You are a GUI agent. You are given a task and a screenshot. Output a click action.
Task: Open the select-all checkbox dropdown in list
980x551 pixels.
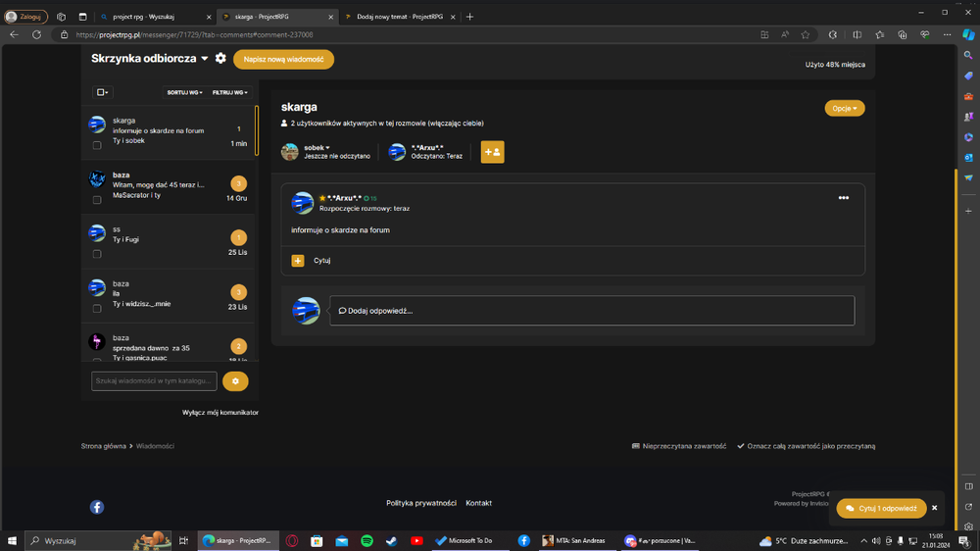(103, 92)
